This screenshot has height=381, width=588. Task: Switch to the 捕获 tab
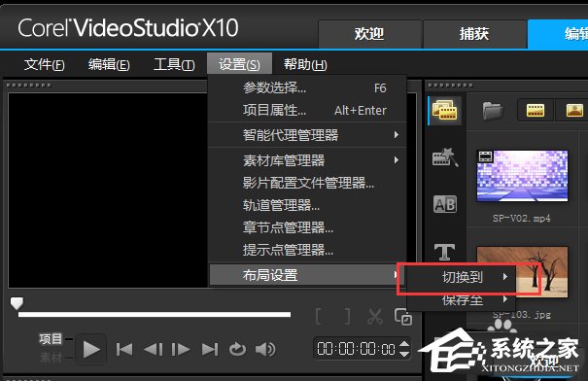point(474,34)
